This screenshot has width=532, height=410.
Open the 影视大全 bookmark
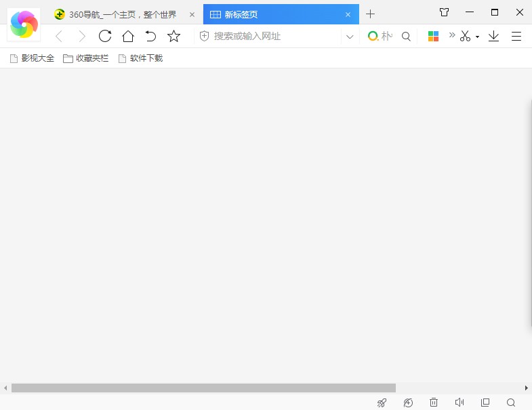click(x=33, y=58)
